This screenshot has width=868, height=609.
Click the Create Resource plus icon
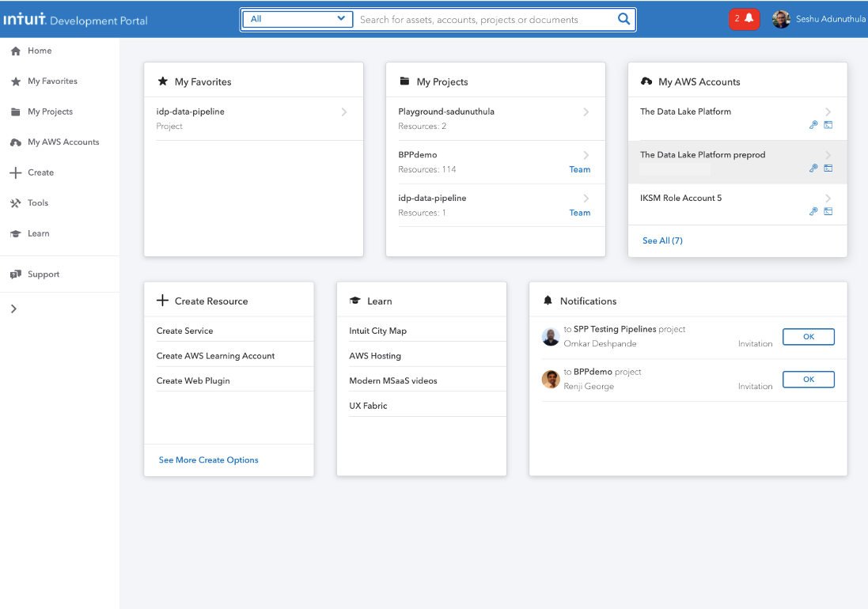[162, 301]
